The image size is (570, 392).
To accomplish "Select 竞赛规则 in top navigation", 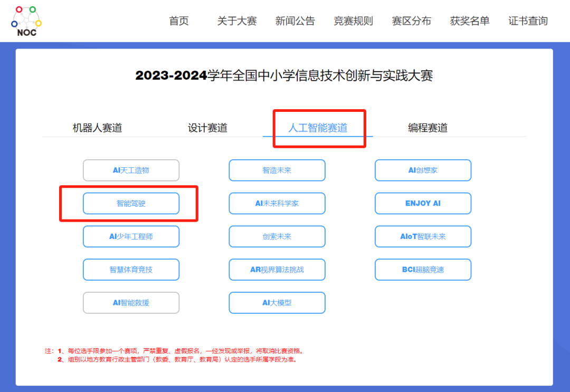I will point(353,21).
